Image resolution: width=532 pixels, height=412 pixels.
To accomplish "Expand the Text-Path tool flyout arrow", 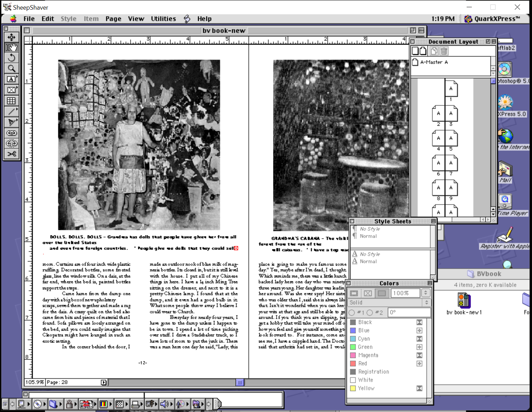I will pos(17,119).
